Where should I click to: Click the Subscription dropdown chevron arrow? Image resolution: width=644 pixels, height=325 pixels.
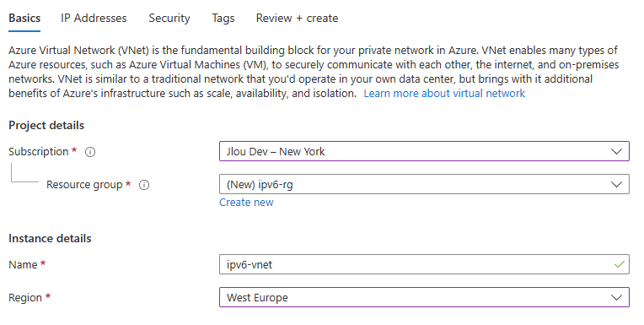click(x=616, y=151)
